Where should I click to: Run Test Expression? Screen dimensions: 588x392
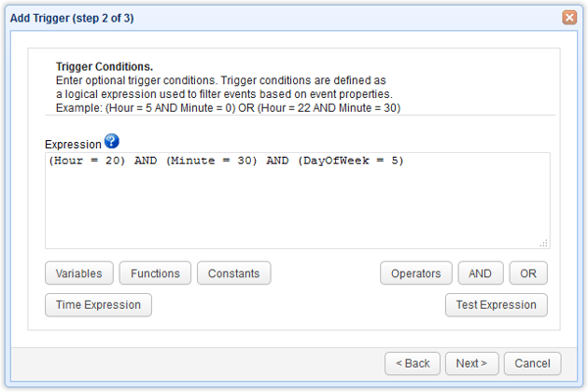(x=496, y=305)
